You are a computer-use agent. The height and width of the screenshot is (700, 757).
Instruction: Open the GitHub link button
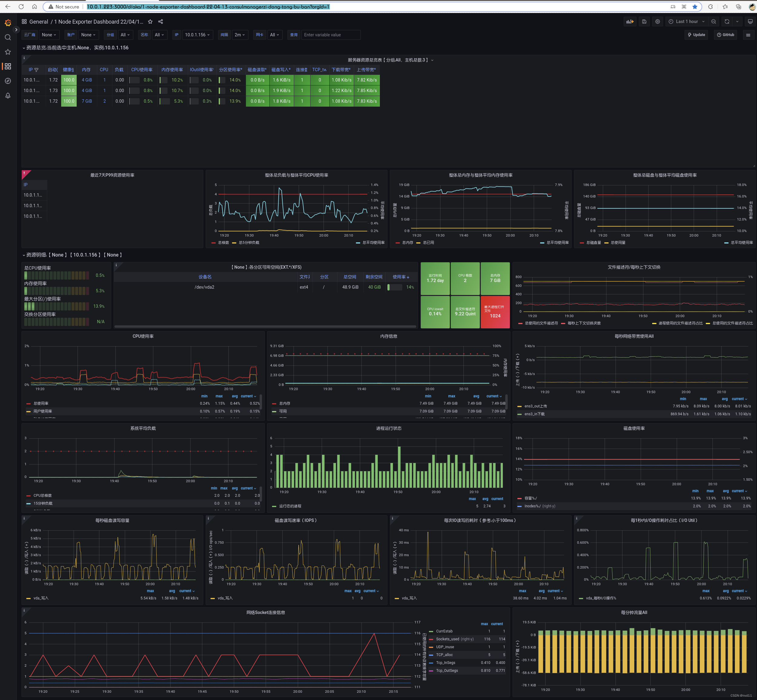[x=725, y=35]
